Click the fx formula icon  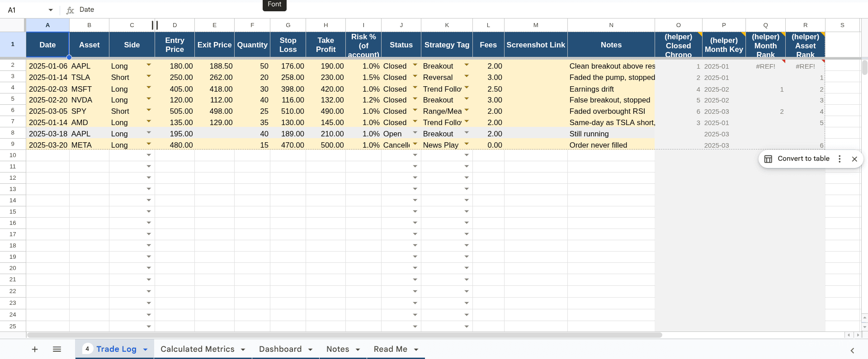(x=70, y=10)
